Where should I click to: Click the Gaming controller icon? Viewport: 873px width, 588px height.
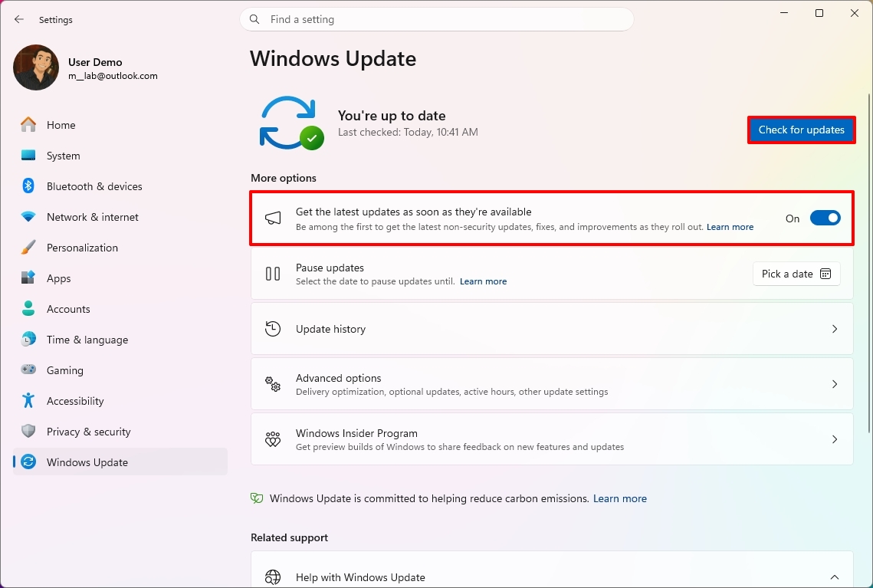click(28, 370)
